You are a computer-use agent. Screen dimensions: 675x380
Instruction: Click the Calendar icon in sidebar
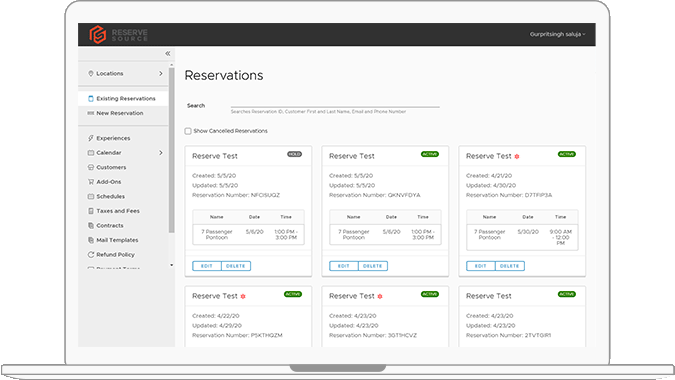coord(90,153)
